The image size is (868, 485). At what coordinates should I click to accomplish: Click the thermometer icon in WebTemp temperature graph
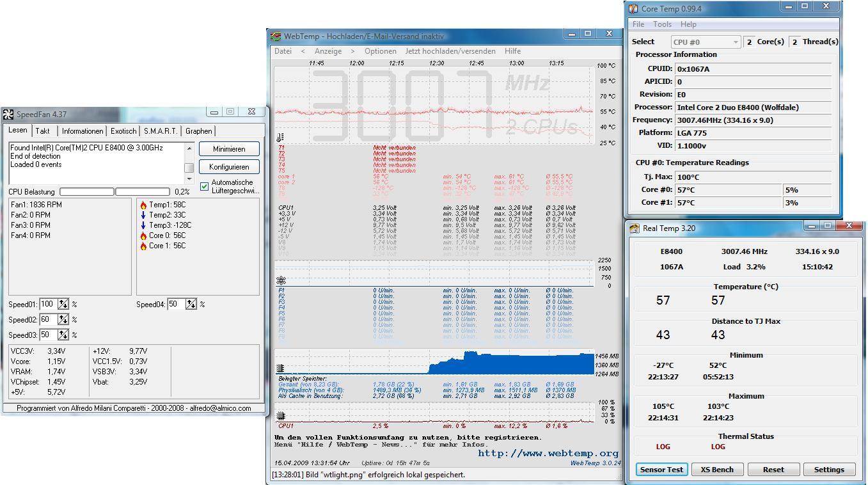point(280,137)
